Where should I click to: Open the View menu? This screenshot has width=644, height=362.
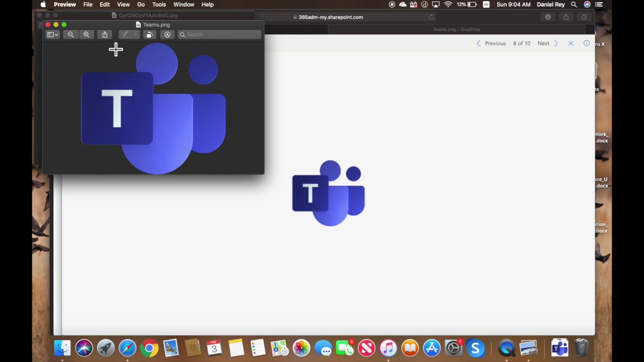click(x=123, y=5)
